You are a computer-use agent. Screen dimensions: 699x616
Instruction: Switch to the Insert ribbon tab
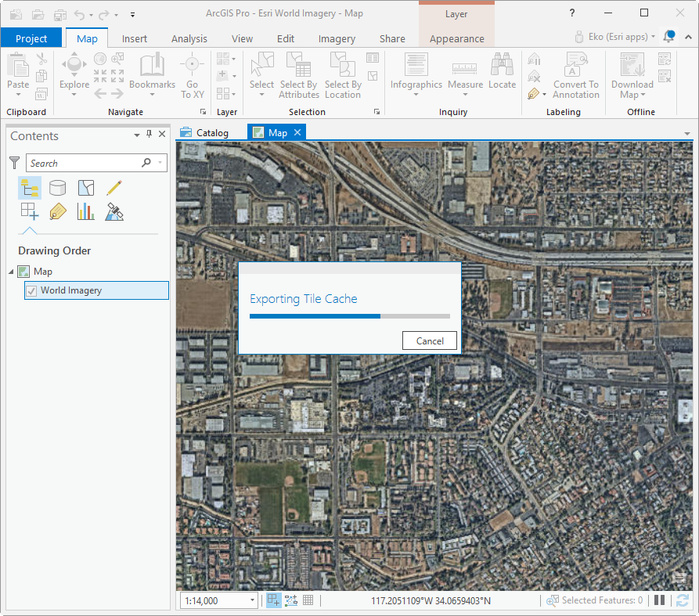point(134,39)
